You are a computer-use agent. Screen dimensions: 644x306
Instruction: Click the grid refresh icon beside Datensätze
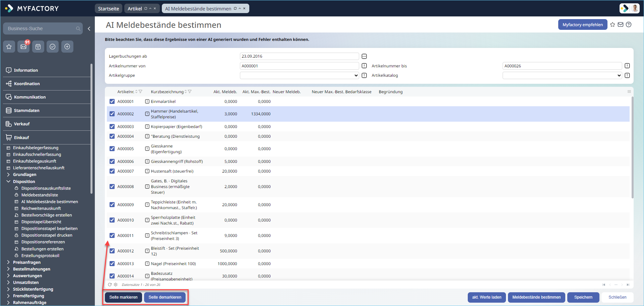pos(110,285)
